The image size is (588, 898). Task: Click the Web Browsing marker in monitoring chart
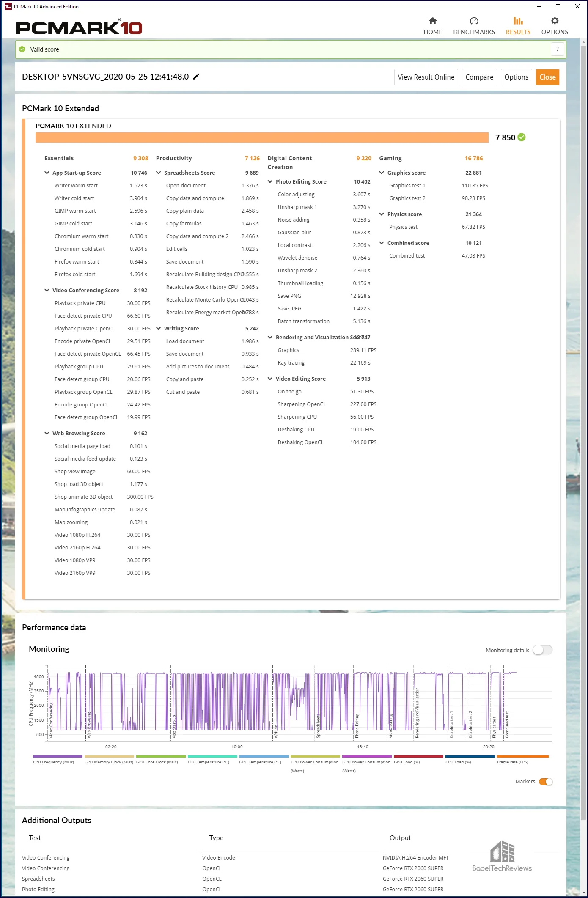tap(89, 725)
